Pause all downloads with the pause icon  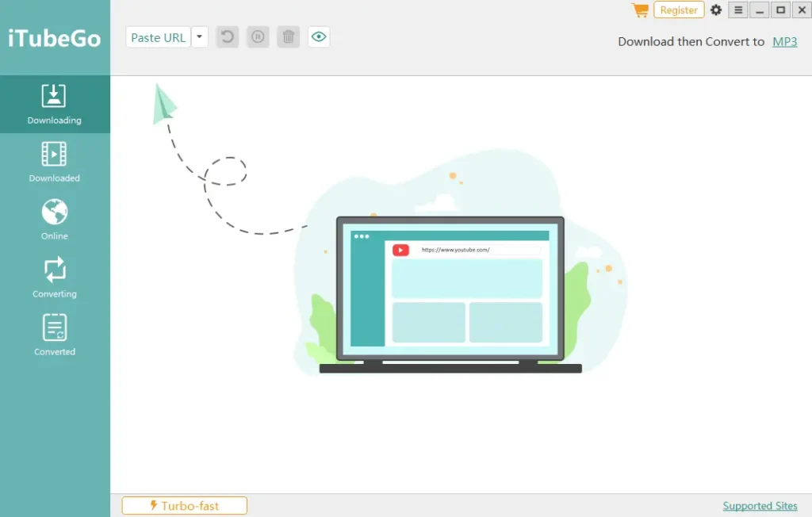258,37
